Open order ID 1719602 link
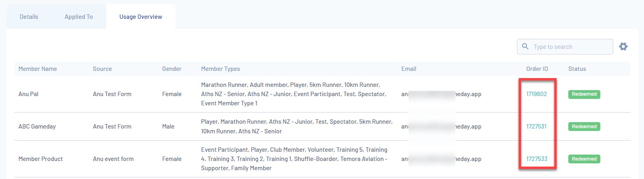The image size is (644, 179). 536,94
